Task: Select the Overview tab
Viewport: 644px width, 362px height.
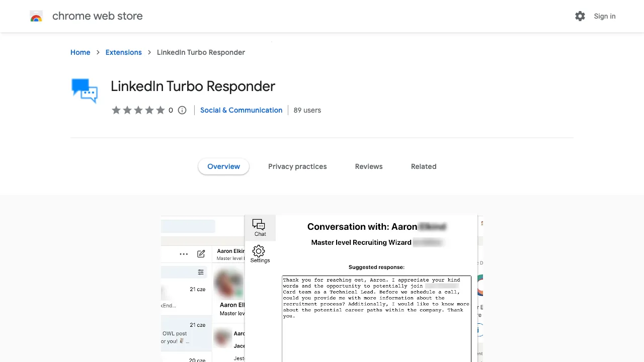Action: click(x=224, y=166)
